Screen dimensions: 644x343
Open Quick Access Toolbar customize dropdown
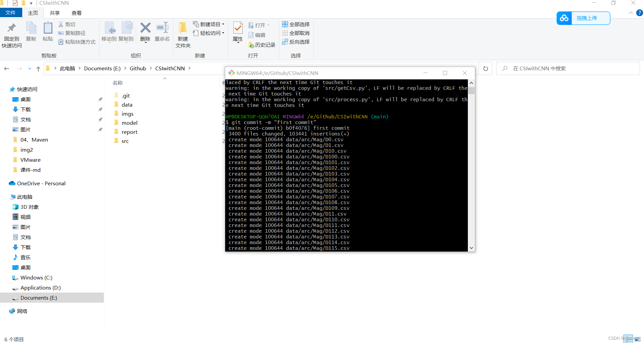pyautogui.click(x=31, y=3)
